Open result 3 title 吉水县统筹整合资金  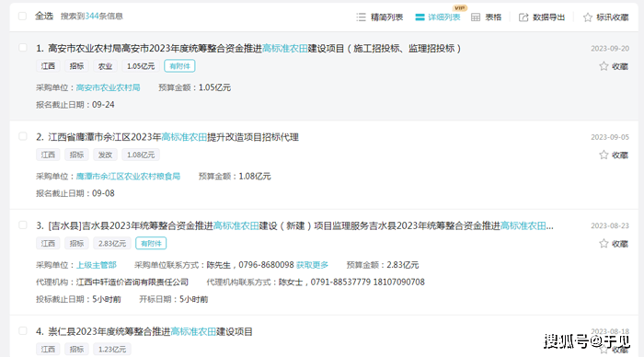coord(294,226)
